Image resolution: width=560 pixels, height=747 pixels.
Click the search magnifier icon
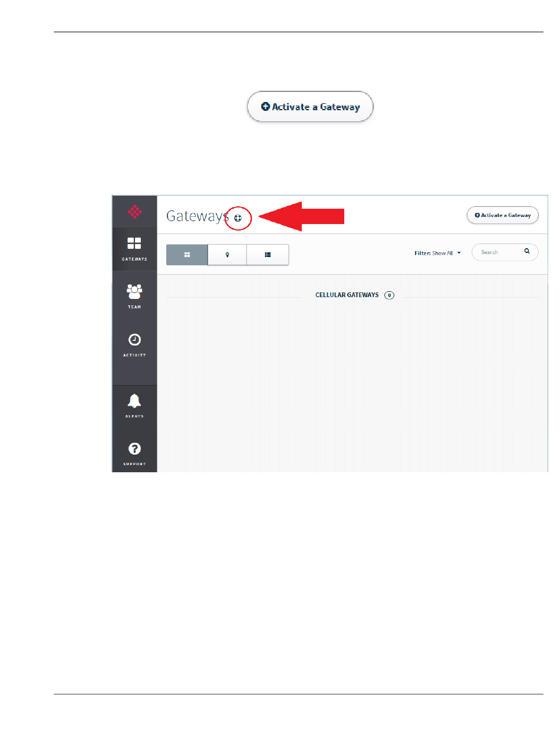527,251
